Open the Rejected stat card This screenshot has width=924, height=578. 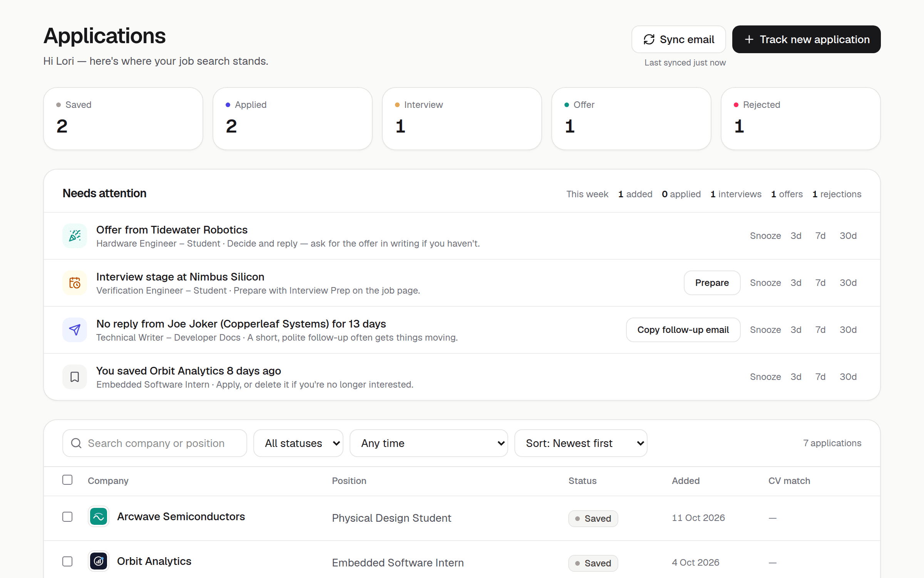[801, 119]
